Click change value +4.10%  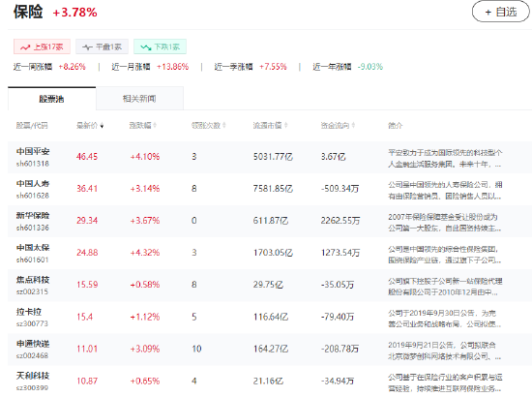pos(145,157)
